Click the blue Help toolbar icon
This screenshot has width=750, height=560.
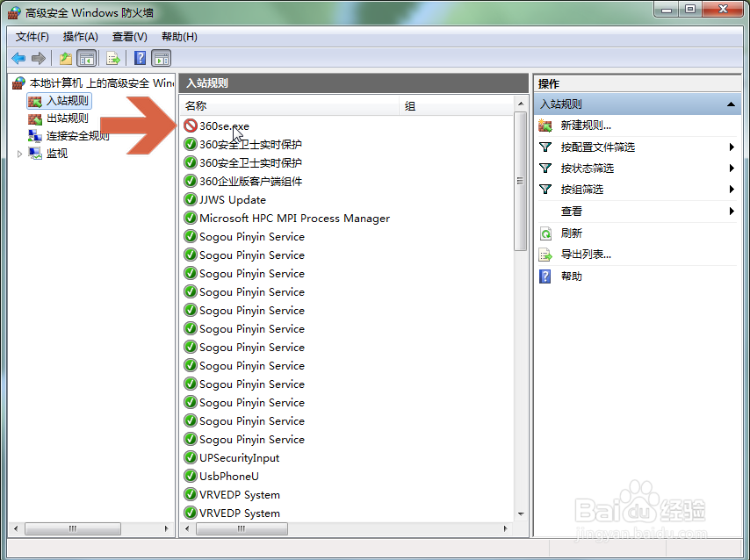click(140, 58)
